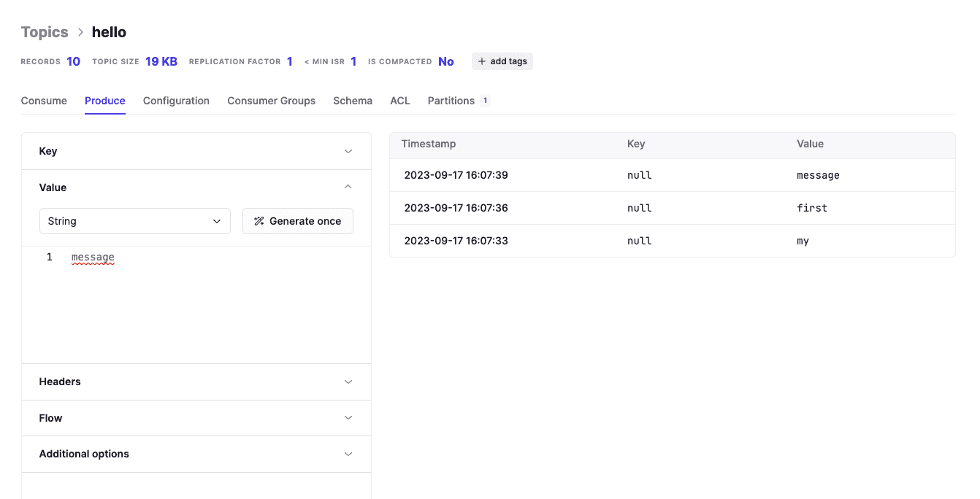Expand the Key section chevron
980x499 pixels.
pyautogui.click(x=348, y=151)
